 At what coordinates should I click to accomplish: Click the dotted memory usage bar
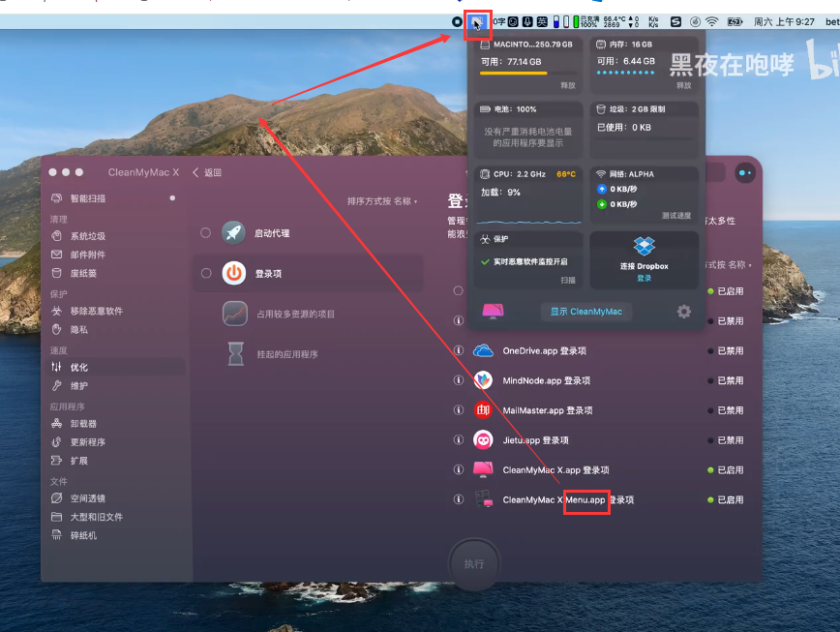pos(625,73)
